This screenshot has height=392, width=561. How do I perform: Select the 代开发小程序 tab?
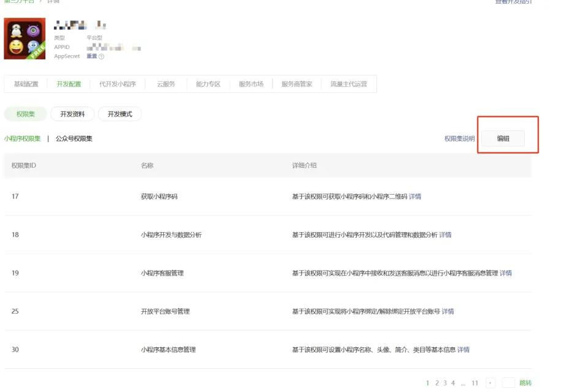click(x=118, y=84)
